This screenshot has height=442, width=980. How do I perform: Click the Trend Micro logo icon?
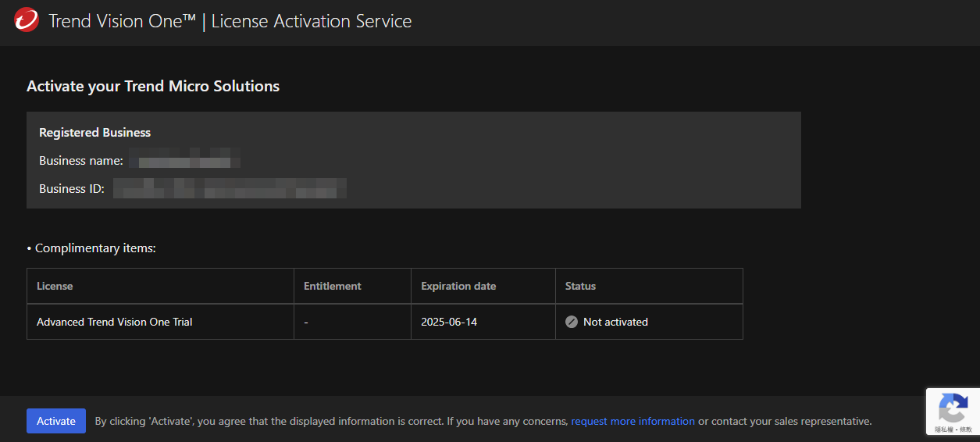[x=27, y=20]
